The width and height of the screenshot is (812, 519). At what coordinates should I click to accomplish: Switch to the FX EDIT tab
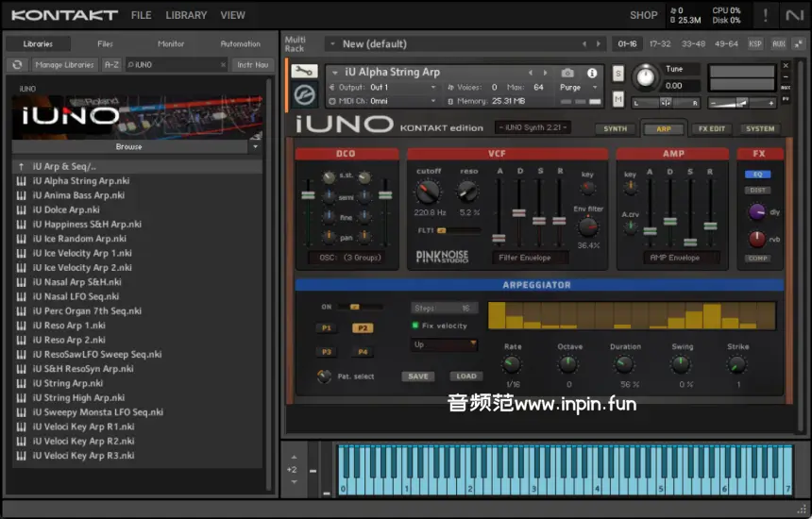pos(710,129)
